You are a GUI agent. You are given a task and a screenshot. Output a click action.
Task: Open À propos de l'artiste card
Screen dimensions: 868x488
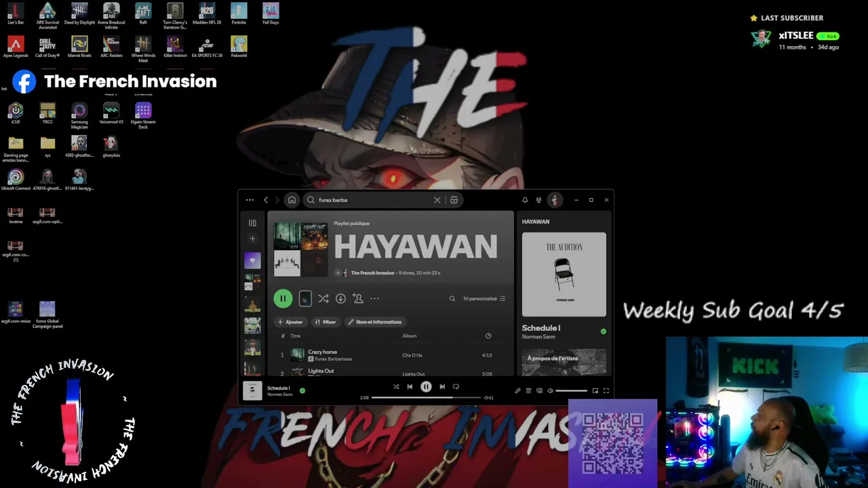pos(564,361)
